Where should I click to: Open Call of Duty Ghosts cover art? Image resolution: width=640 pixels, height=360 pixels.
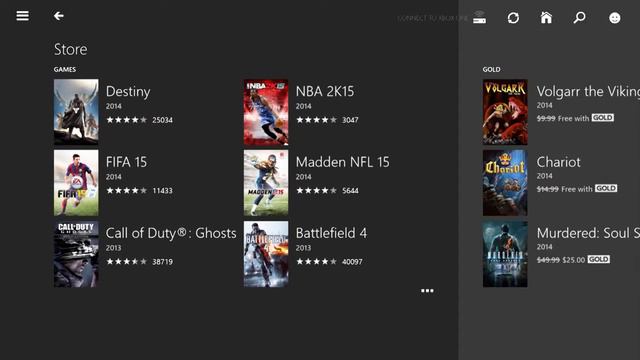click(76, 254)
